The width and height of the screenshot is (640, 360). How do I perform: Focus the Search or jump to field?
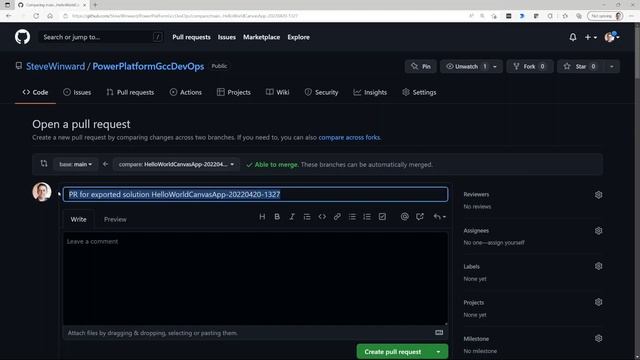[101, 37]
